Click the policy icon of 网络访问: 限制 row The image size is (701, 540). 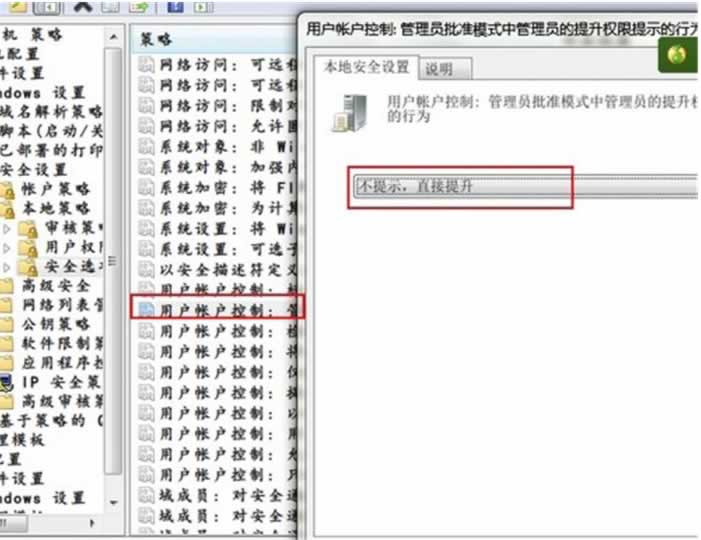tap(146, 106)
